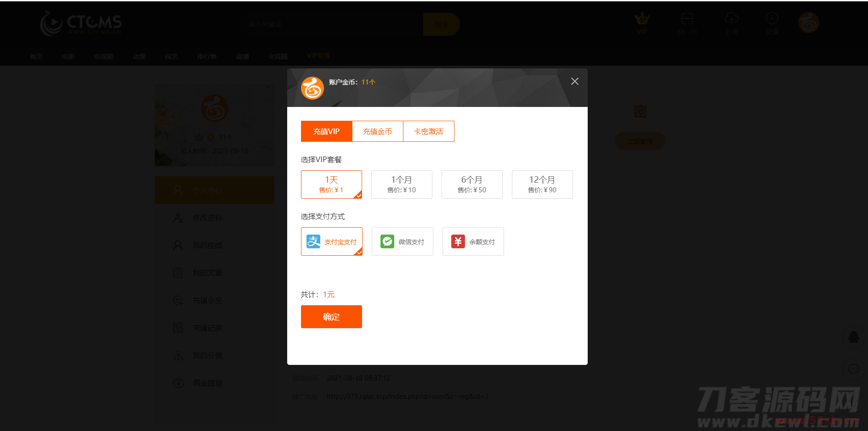This screenshot has width=868, height=431.
Task: Click the upload cloud icon
Action: tap(732, 19)
